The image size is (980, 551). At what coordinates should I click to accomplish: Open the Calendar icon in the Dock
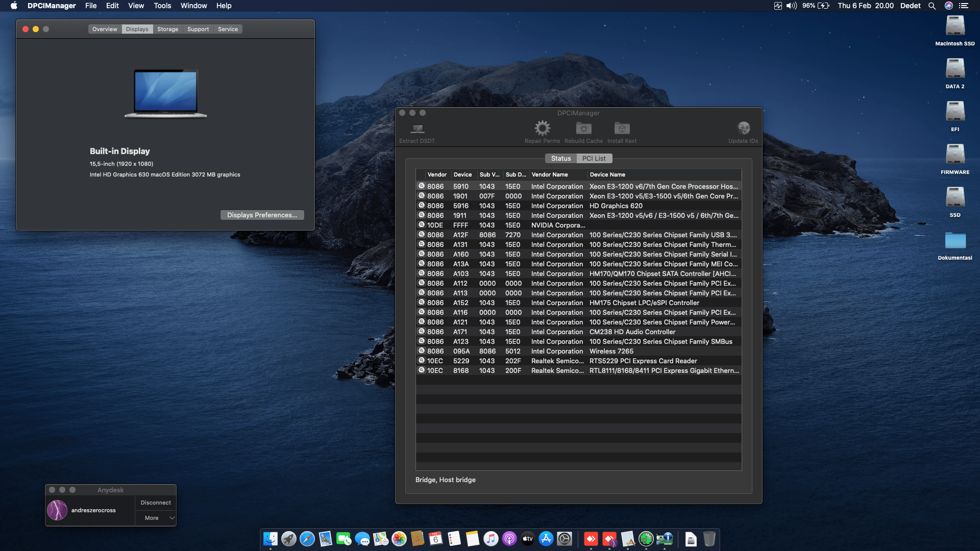click(x=436, y=539)
